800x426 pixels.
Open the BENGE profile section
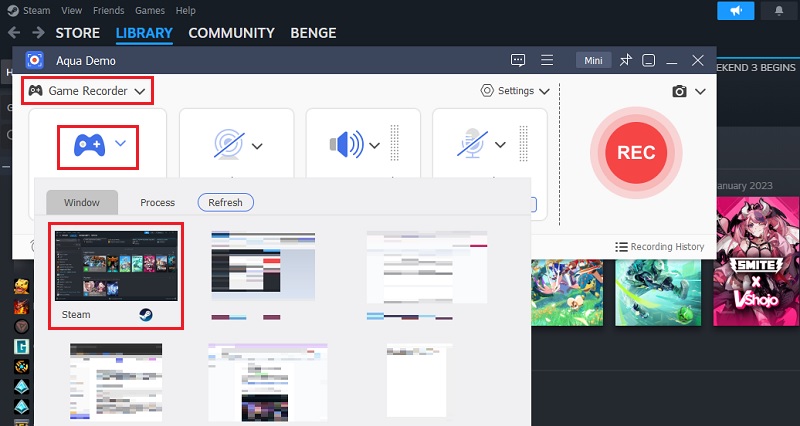tap(313, 33)
